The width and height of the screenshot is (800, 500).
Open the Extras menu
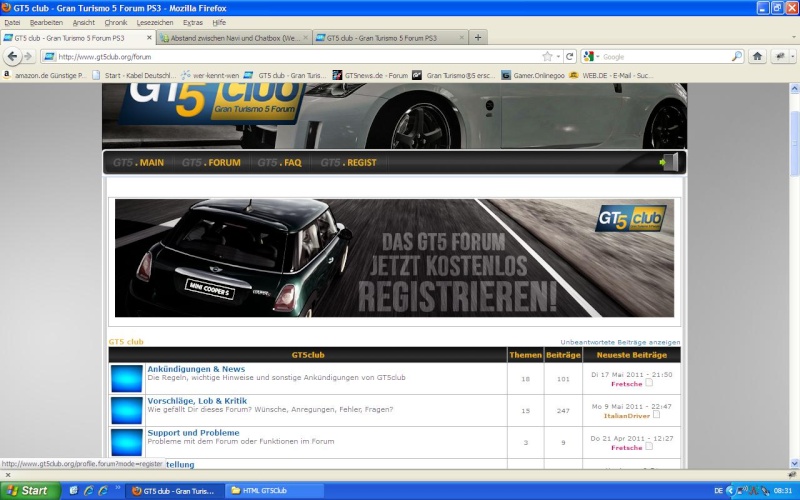pos(193,22)
